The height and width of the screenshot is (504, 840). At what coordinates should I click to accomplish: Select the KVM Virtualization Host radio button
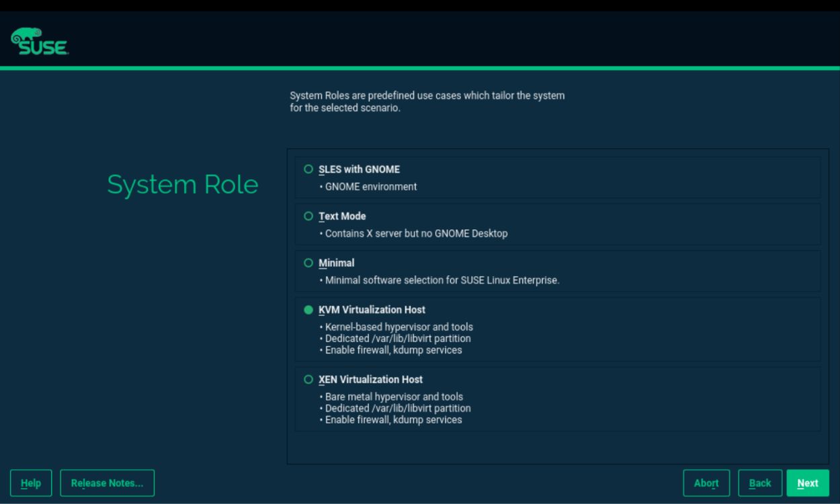click(x=308, y=310)
